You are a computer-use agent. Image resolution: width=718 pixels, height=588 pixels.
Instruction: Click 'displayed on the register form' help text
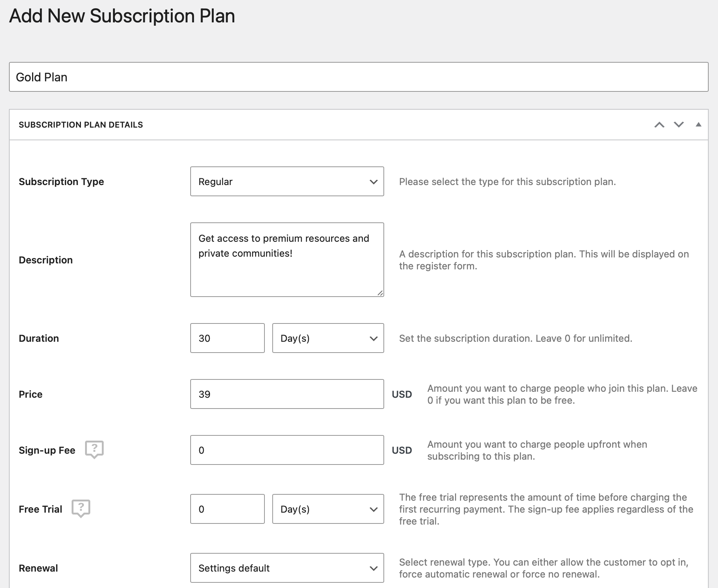pos(544,260)
